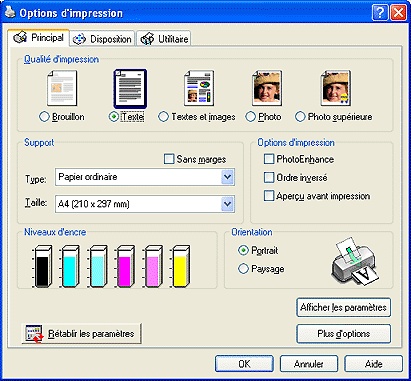Select the Photo supérieure quality icon
This screenshot has height=381, width=411.
(335, 88)
